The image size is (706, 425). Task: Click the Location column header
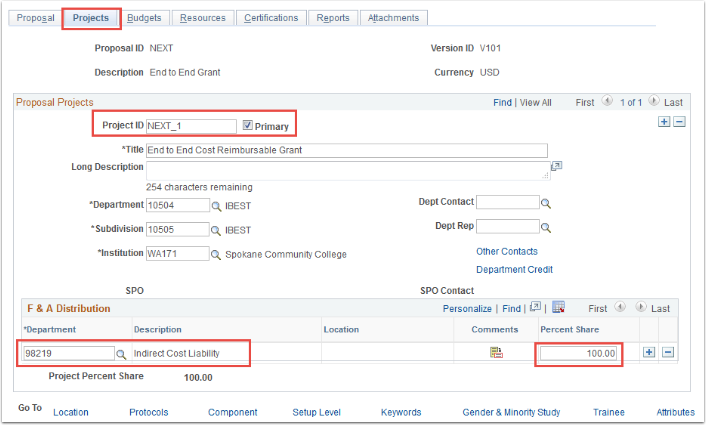(x=341, y=330)
